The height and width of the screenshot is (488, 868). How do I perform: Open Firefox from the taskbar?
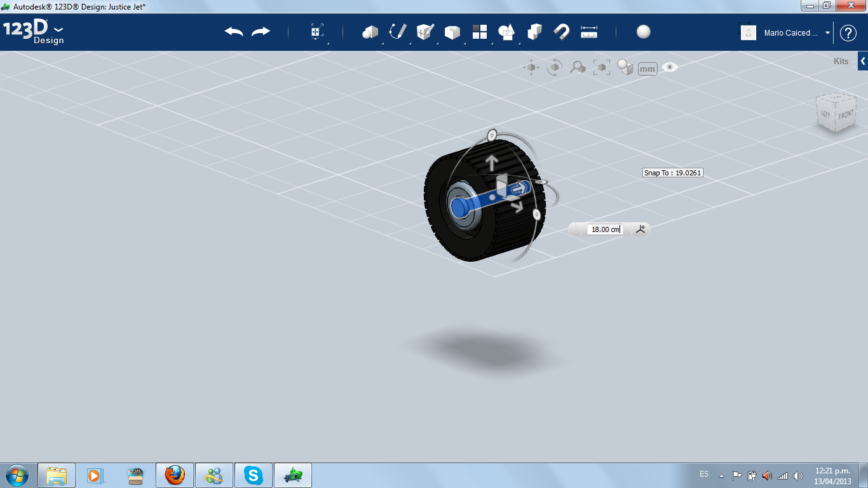tap(175, 475)
